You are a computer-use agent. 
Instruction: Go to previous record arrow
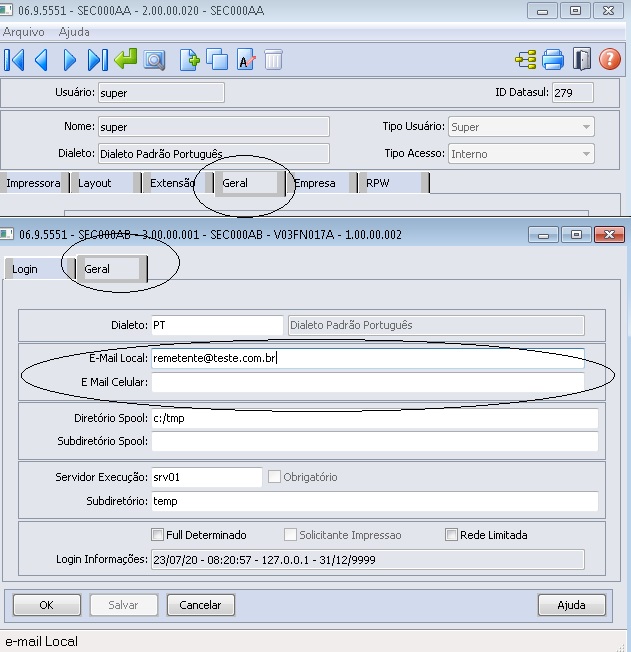(42, 60)
